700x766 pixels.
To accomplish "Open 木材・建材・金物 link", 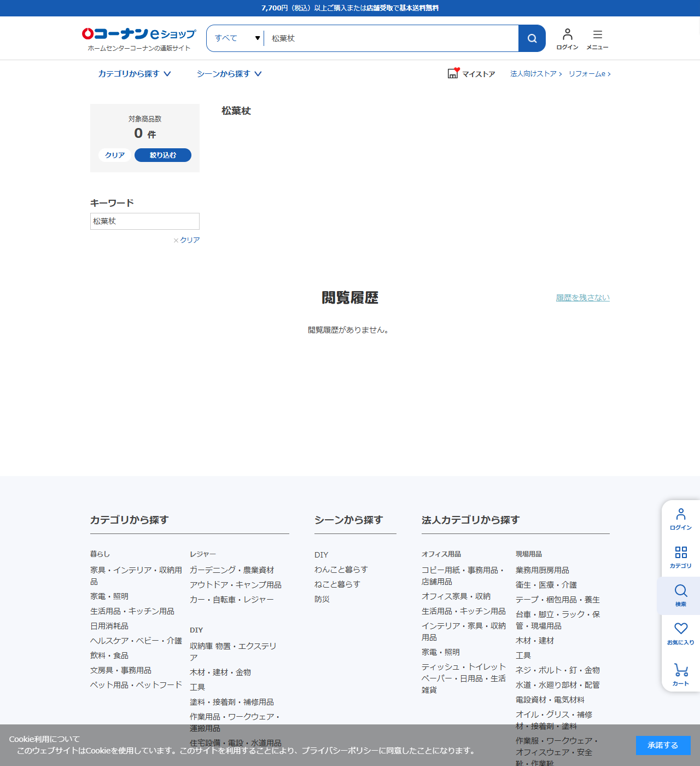I will pos(220,672).
